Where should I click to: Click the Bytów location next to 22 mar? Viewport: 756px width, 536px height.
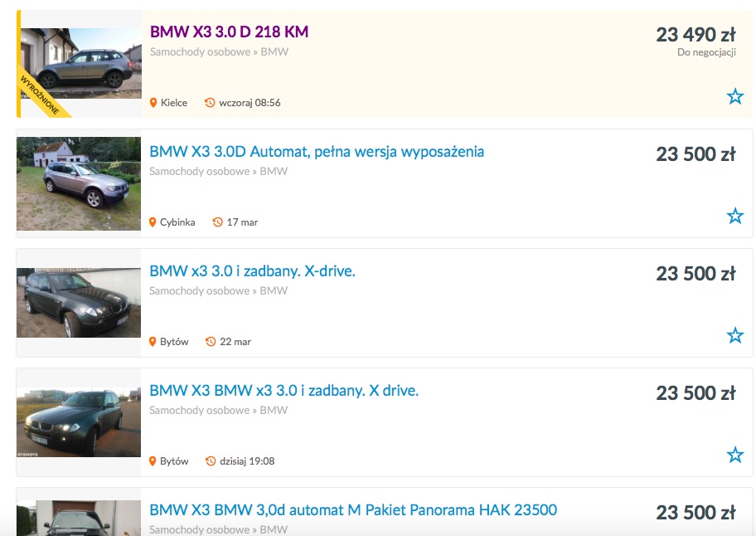174,342
